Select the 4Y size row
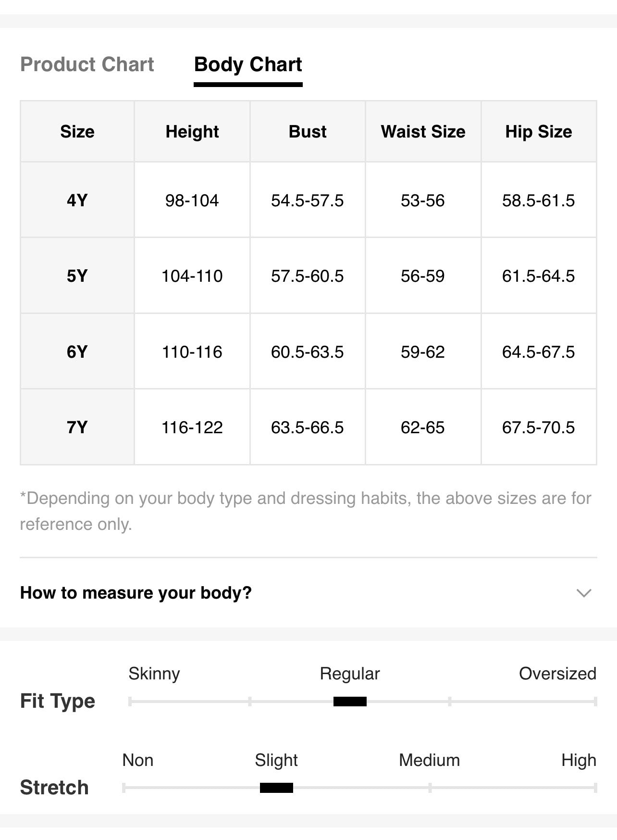 [308, 200]
